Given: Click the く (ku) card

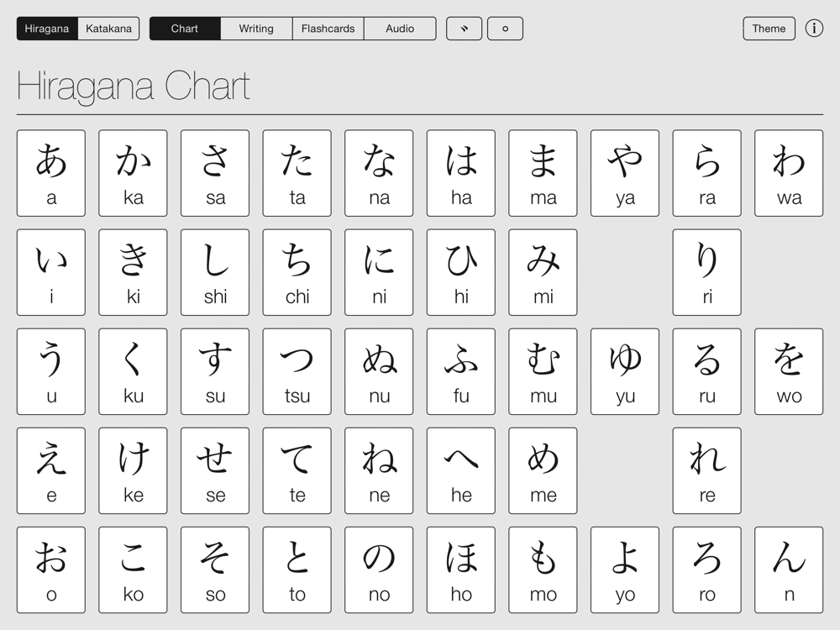Looking at the screenshot, I should [x=133, y=371].
